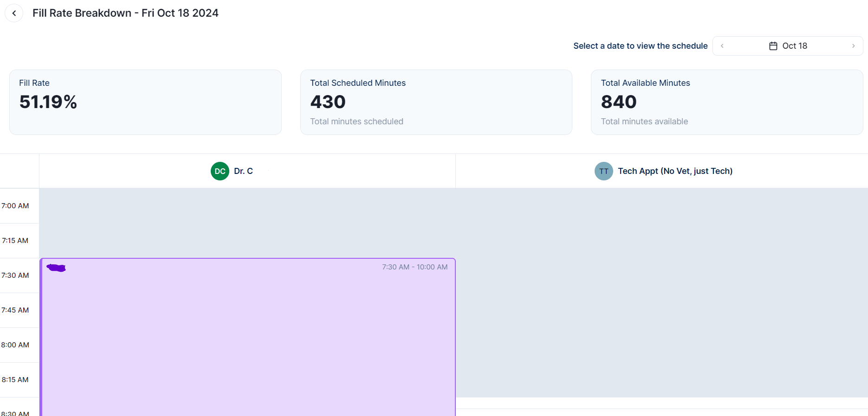This screenshot has height=416, width=868.
Task: Click the Total Available Minutes card
Action: [727, 102]
